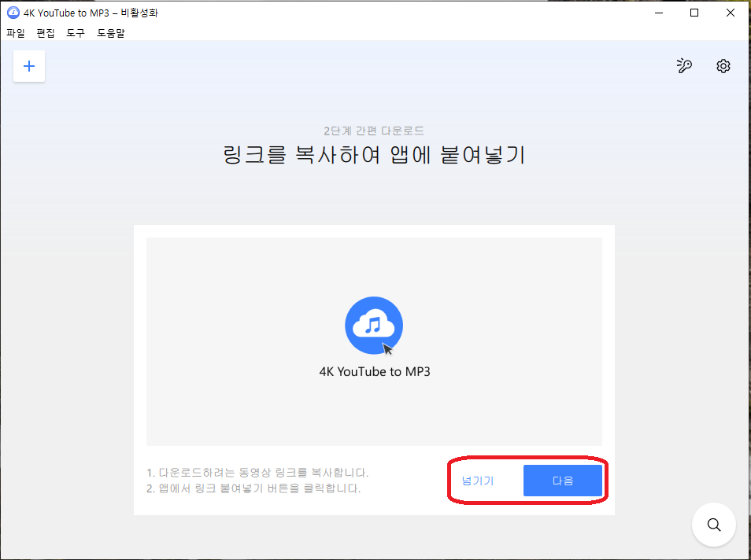The image size is (751, 560).
Task: Click instruction 1 about copying the video link
Action: pos(257,473)
